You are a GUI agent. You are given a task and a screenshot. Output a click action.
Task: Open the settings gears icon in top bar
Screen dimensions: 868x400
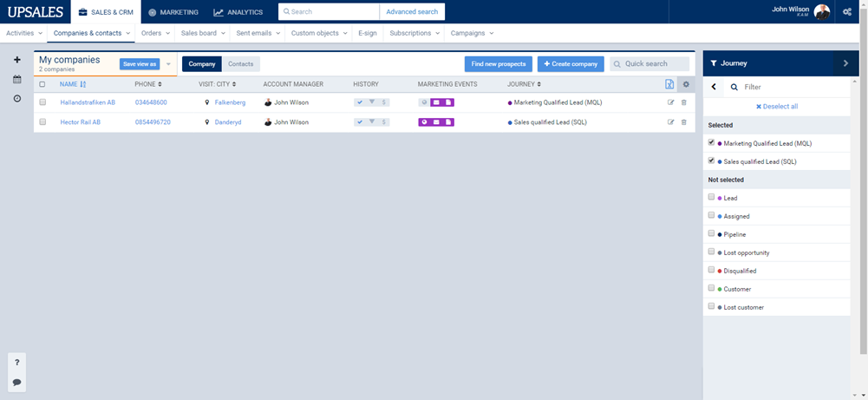tap(847, 11)
